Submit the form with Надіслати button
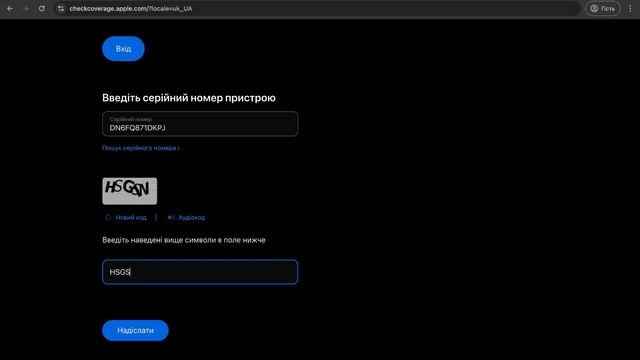Image resolution: width=640 pixels, height=360 pixels. point(135,330)
